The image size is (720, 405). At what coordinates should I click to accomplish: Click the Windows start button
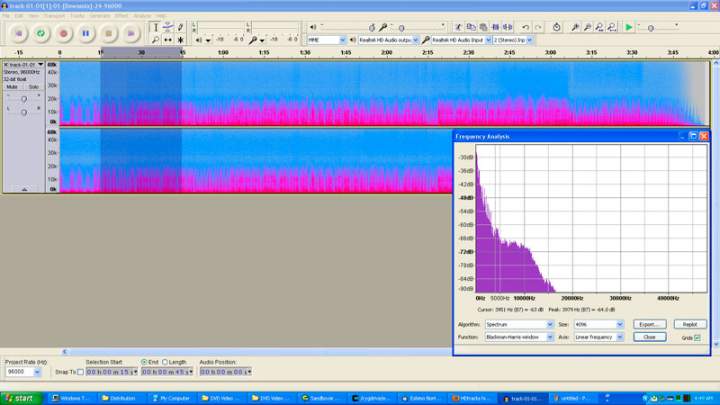[x=21, y=398]
